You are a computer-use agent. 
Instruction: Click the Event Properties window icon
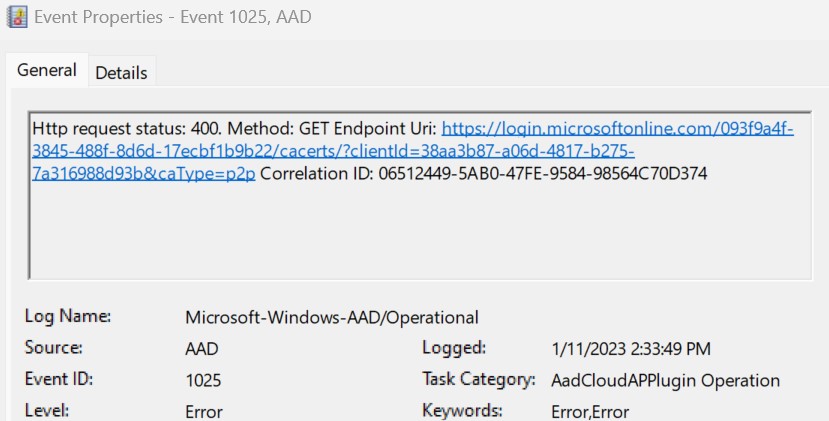[x=17, y=17]
